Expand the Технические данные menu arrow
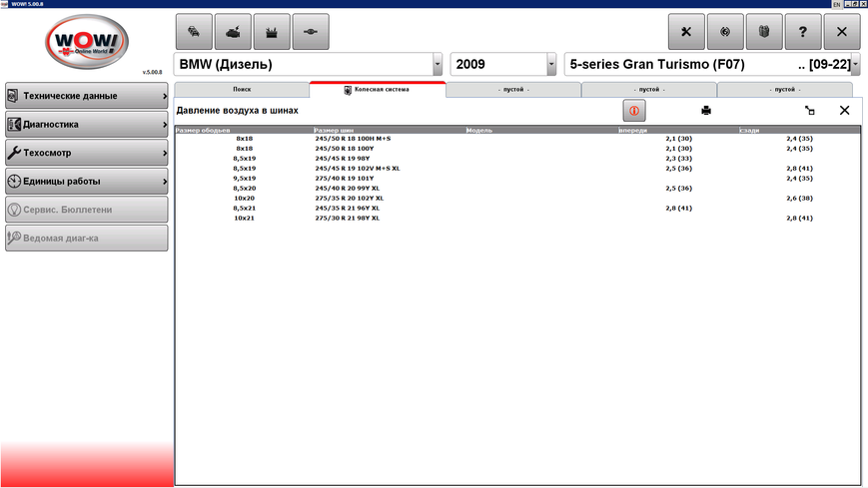Image resolution: width=868 pixels, height=488 pixels. 165,96
